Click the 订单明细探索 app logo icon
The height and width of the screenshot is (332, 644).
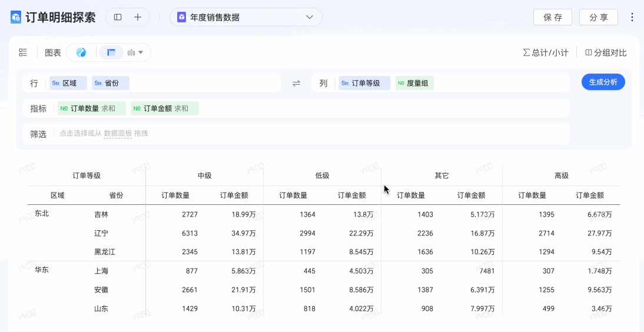click(x=16, y=17)
